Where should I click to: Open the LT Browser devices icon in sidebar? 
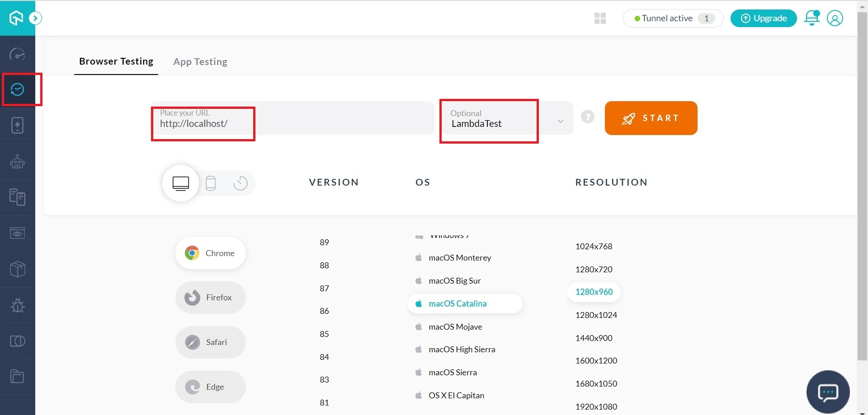18,197
